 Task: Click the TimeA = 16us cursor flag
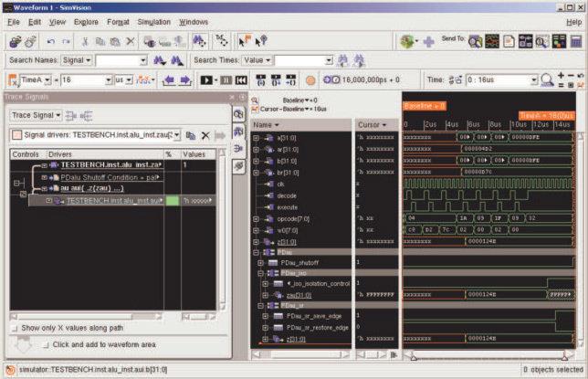click(x=547, y=115)
